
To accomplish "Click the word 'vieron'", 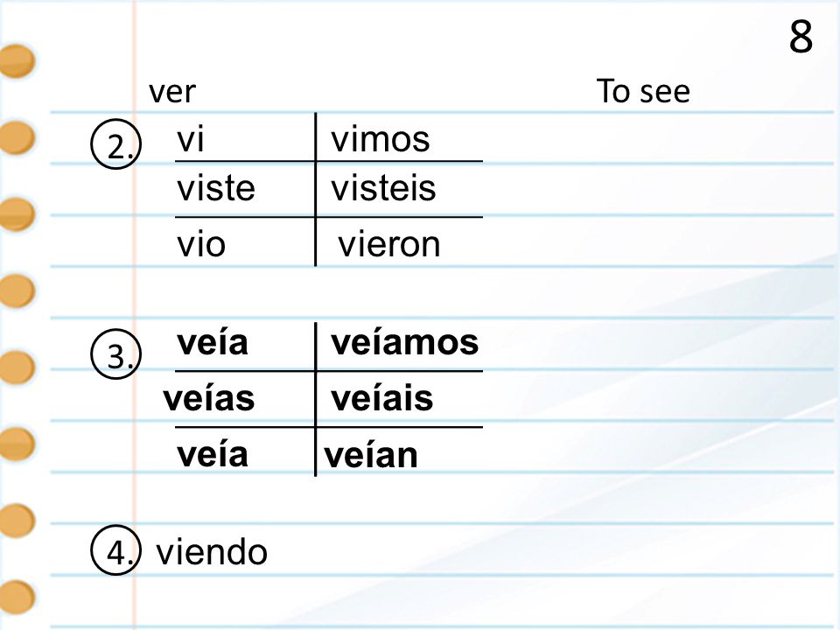I will click(x=388, y=244).
